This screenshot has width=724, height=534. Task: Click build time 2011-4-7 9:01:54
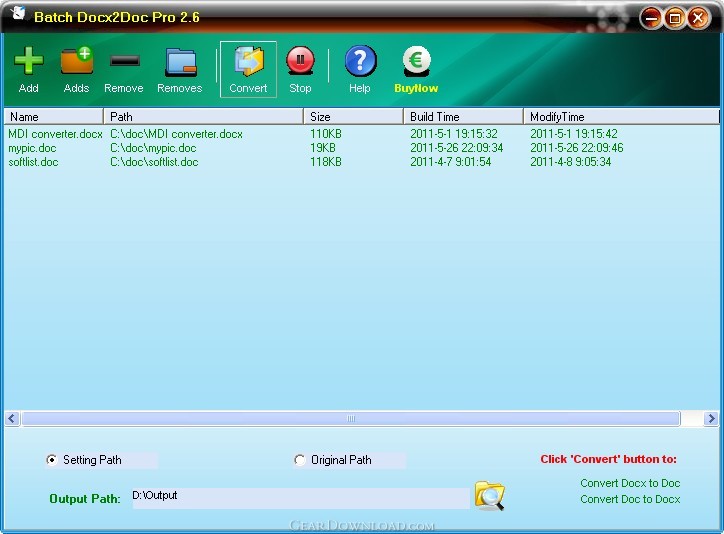coord(451,162)
